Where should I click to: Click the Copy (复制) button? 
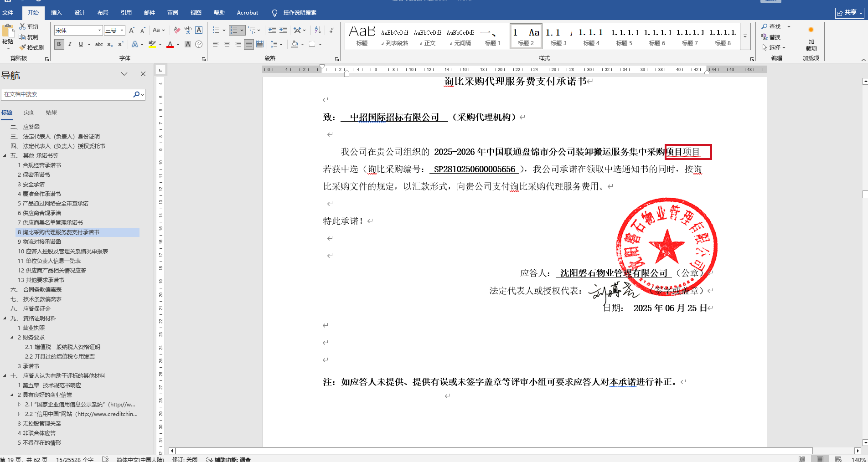point(29,37)
